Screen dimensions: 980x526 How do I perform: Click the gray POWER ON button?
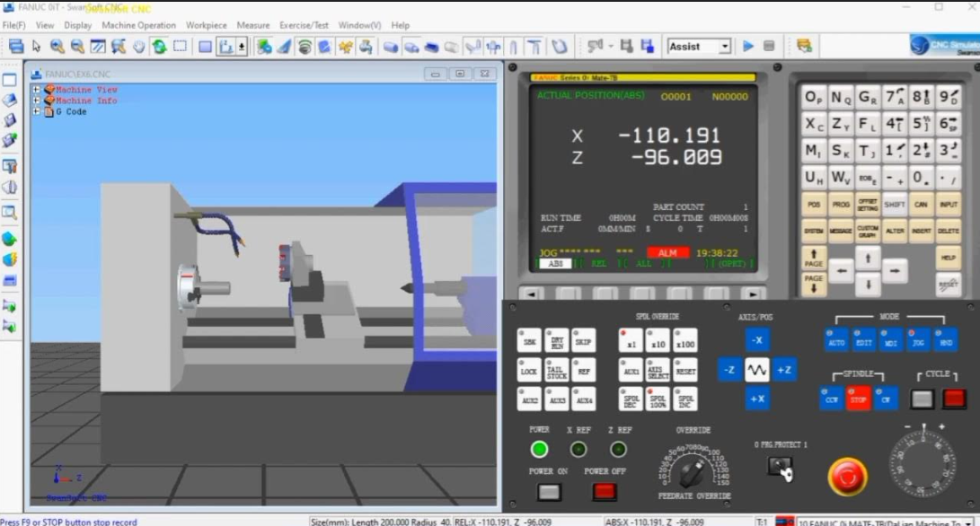coord(549,492)
